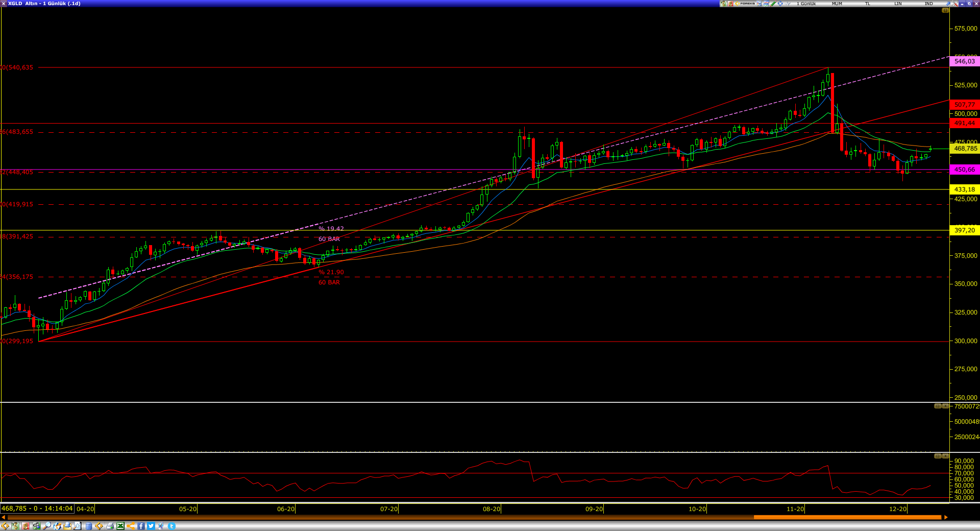
Task: Click the '% 19,42' channel label
Action: coord(331,229)
